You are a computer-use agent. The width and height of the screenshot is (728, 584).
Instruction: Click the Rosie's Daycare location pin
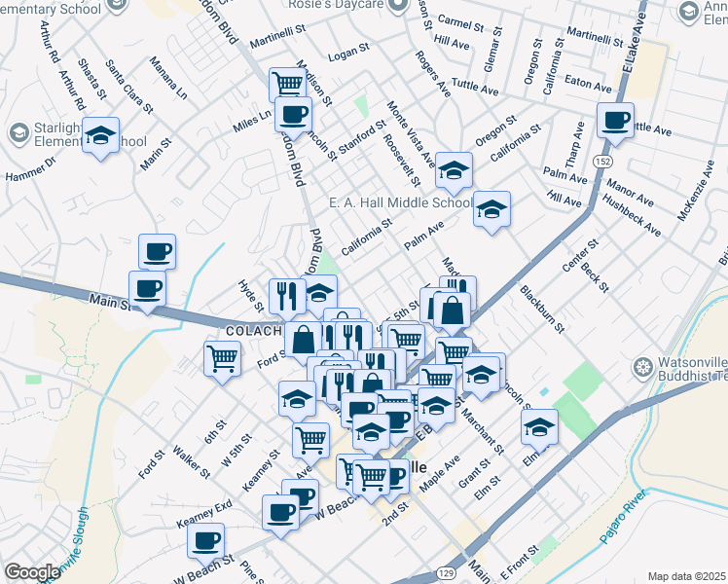(398, 6)
